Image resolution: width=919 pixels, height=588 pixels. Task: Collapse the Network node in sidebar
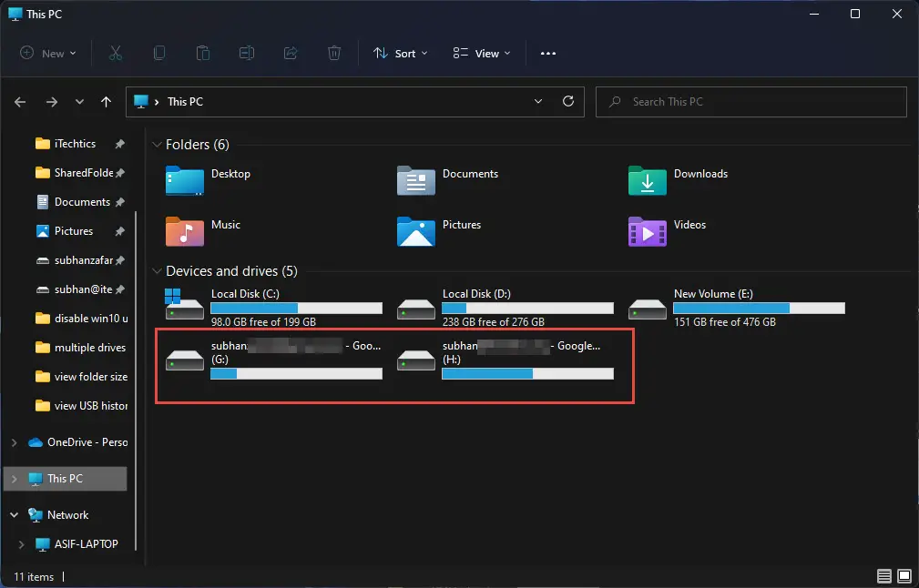pos(14,515)
